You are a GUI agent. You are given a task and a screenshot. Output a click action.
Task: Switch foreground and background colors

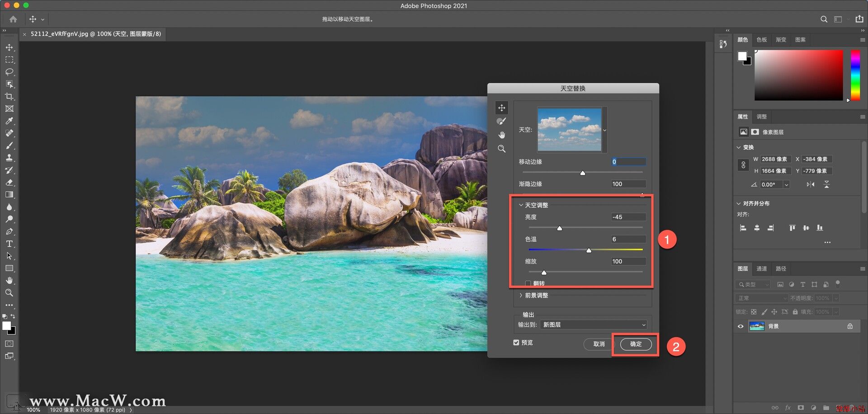(13, 316)
